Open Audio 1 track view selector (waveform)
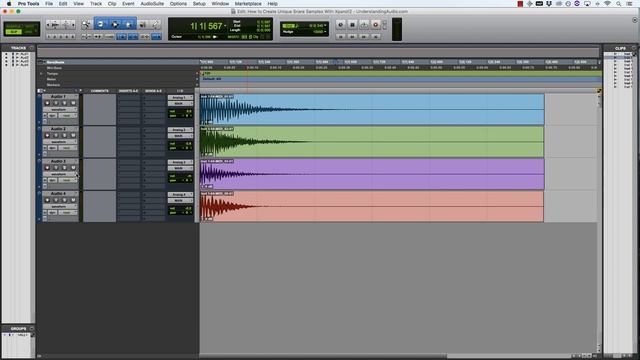 60,109
